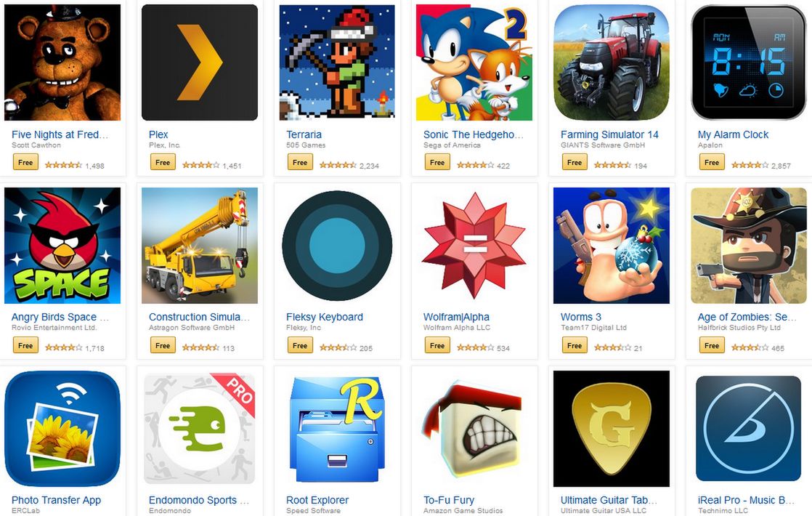
Task: Click the Sonic The Hedgehog 2 icon
Action: click(x=474, y=63)
